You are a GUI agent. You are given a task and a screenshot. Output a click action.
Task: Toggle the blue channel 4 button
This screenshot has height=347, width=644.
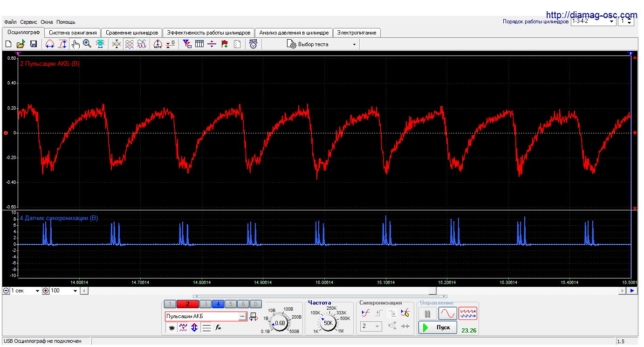pyautogui.click(x=218, y=304)
